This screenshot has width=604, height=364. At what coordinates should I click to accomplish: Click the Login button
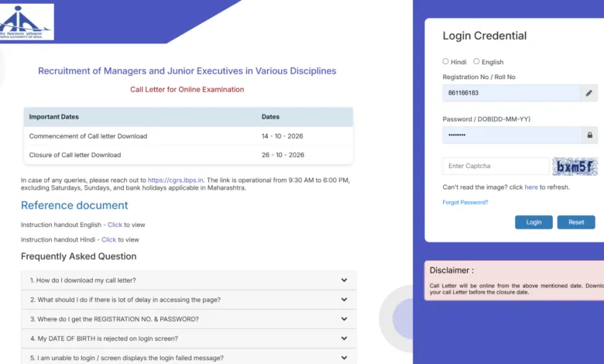coord(534,222)
